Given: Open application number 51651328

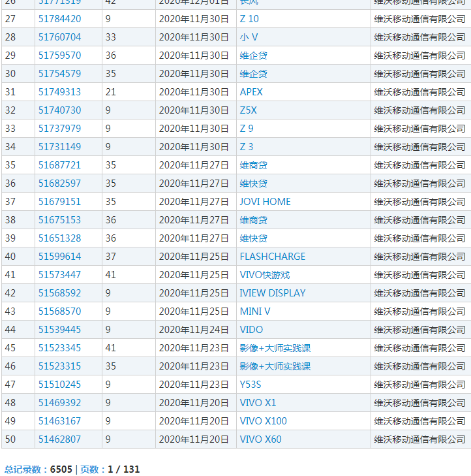Looking at the screenshot, I should [59, 238].
